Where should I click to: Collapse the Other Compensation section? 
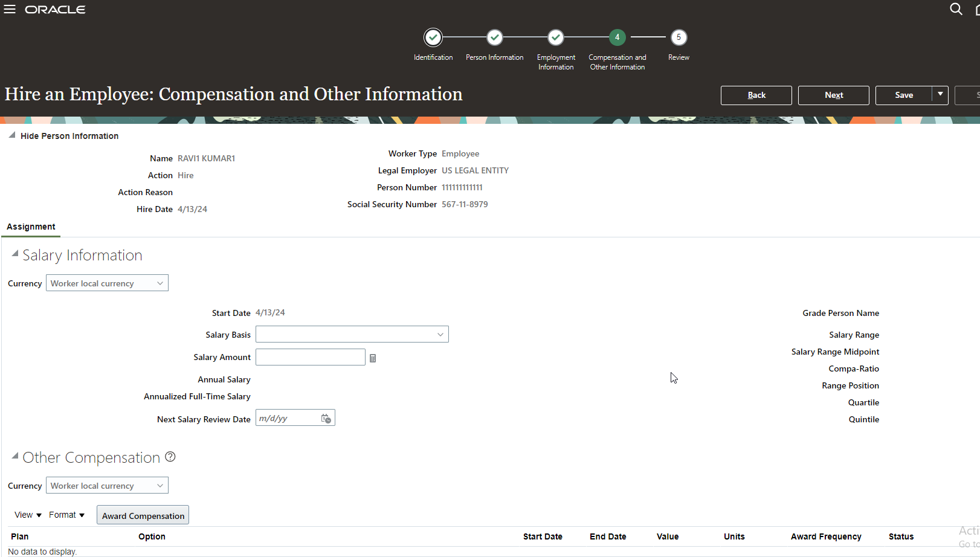[15, 456]
